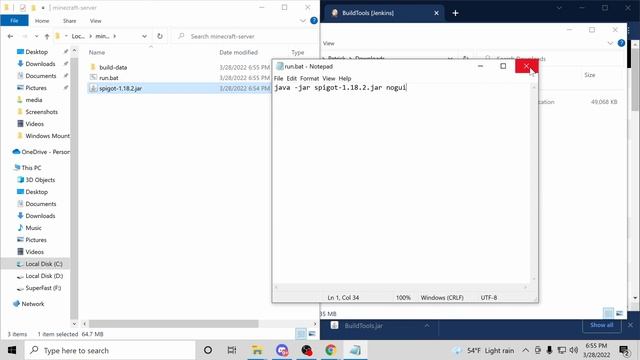Select Network in navigation pane
The height and width of the screenshot is (360, 640).
pyautogui.click(x=33, y=304)
